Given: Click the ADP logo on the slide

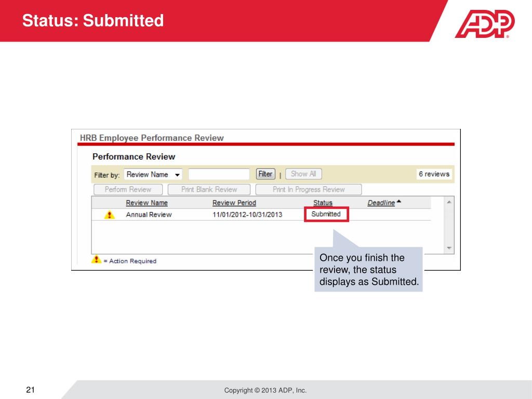Looking at the screenshot, I should (x=485, y=24).
